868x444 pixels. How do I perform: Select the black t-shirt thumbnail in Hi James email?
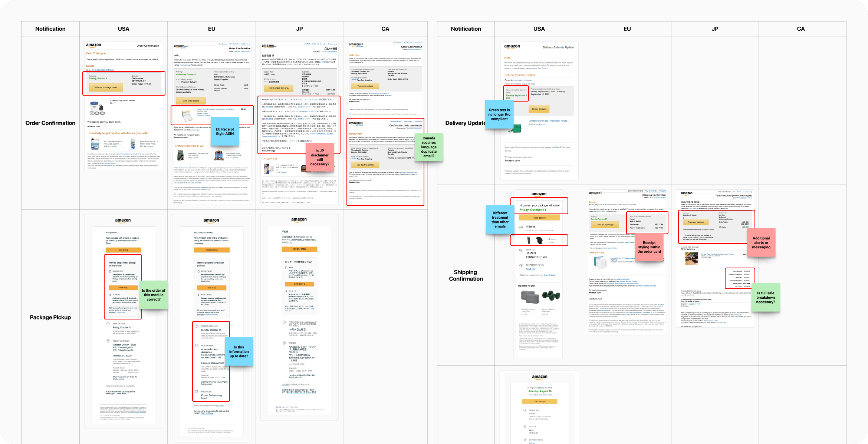point(539,240)
